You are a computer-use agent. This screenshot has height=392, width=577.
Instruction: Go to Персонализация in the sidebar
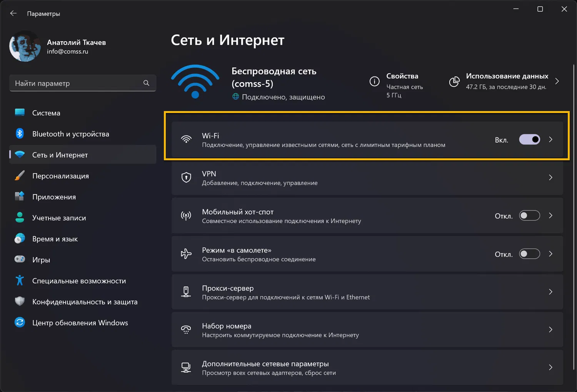coord(60,176)
